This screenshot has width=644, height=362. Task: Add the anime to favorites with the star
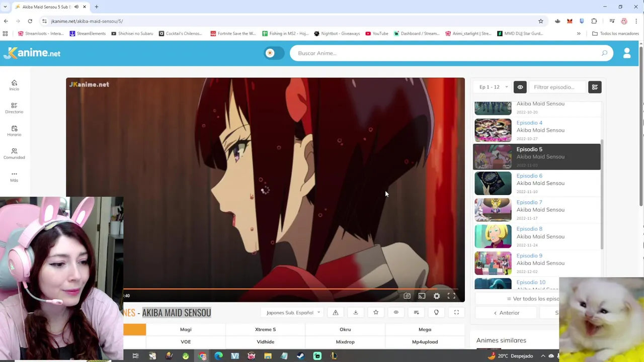[x=376, y=313]
